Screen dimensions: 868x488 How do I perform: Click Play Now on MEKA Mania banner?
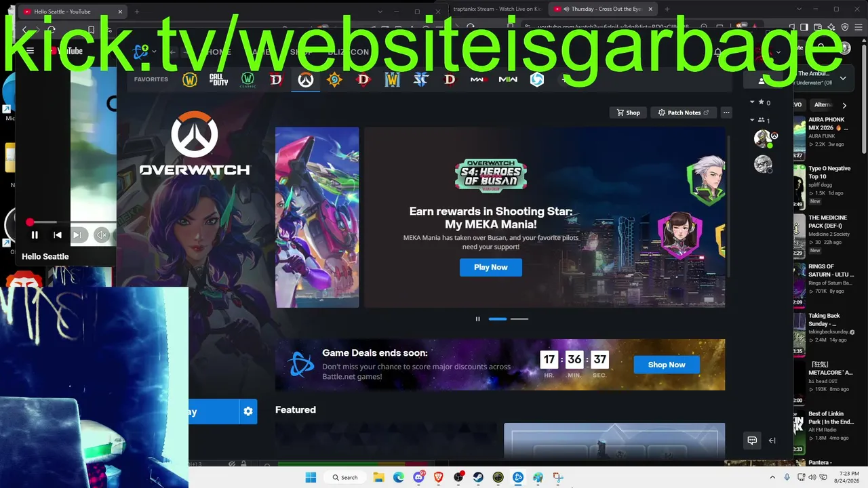(491, 267)
